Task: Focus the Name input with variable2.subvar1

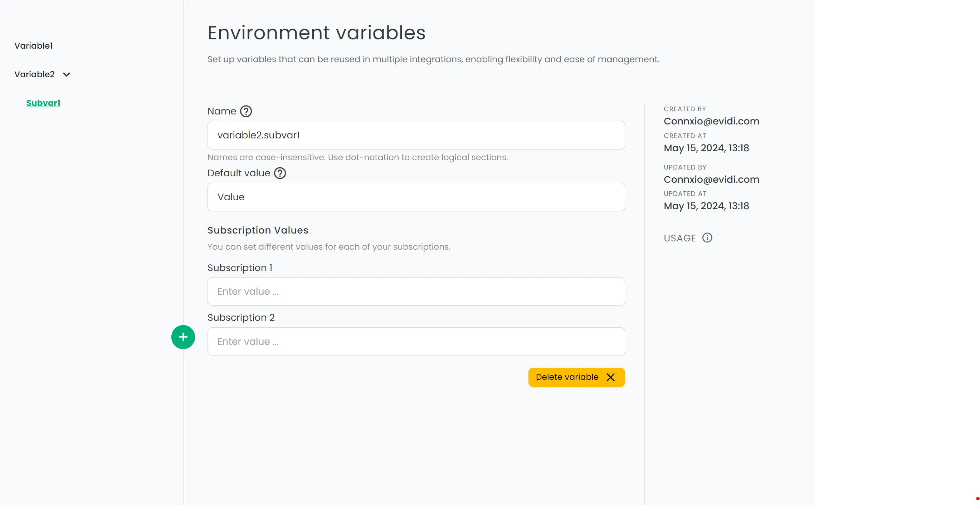Action: 416,135
